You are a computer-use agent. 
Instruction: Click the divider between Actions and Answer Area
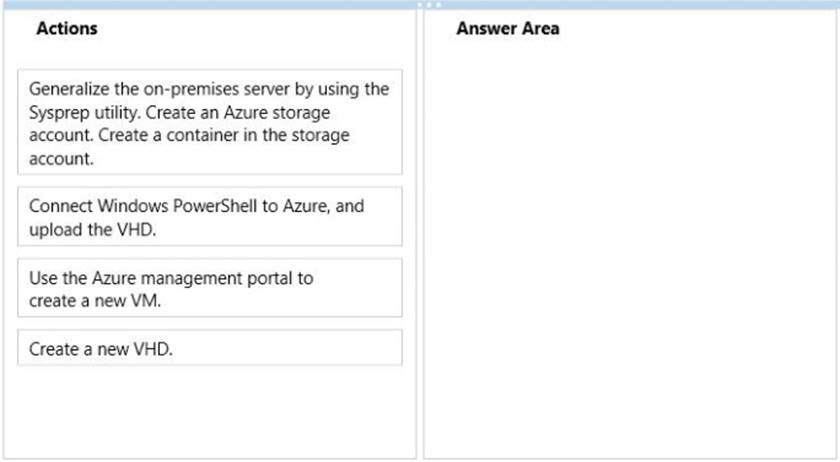click(420, 234)
